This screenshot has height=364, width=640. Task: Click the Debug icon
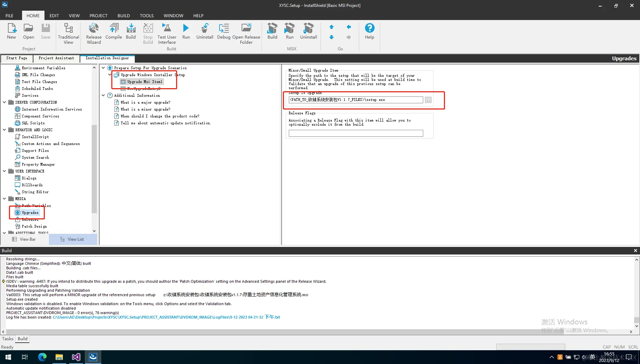coord(224,31)
